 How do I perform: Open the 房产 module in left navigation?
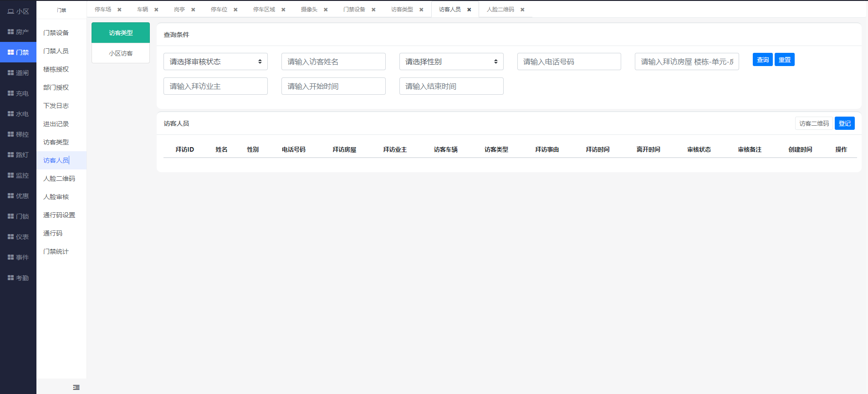coord(18,32)
